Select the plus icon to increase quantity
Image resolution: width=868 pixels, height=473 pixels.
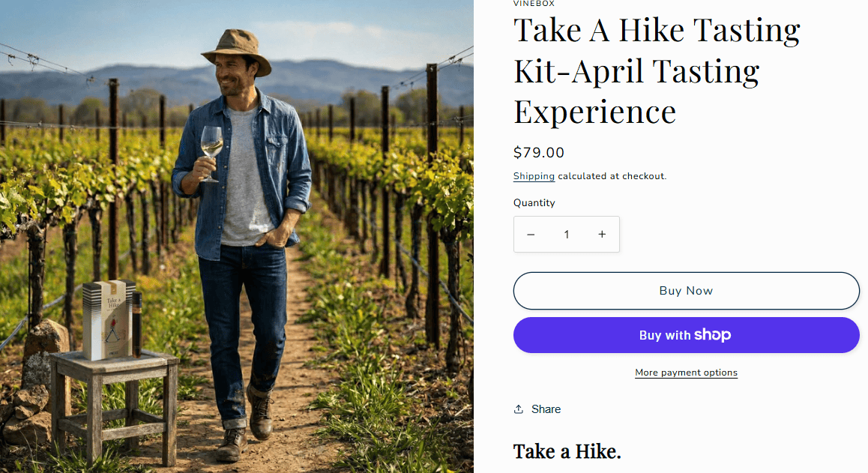click(602, 234)
